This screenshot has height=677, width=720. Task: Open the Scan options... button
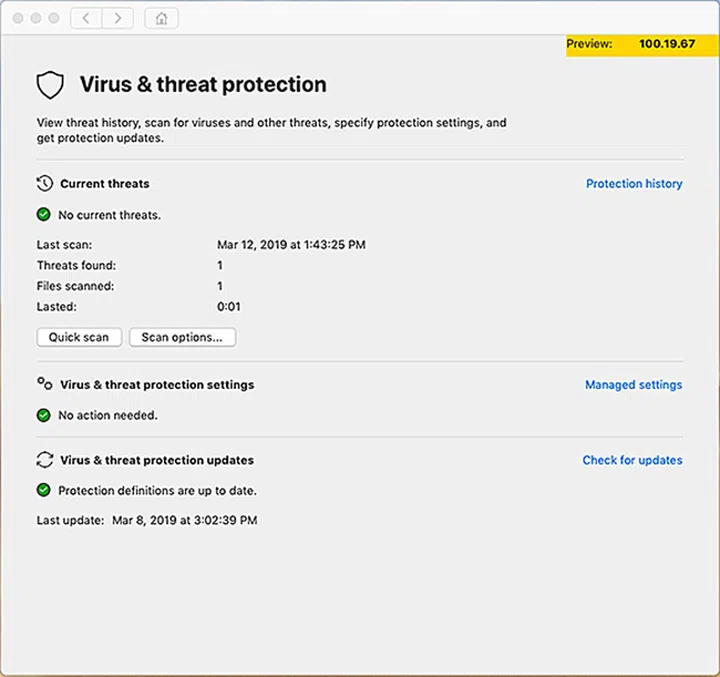tap(182, 338)
